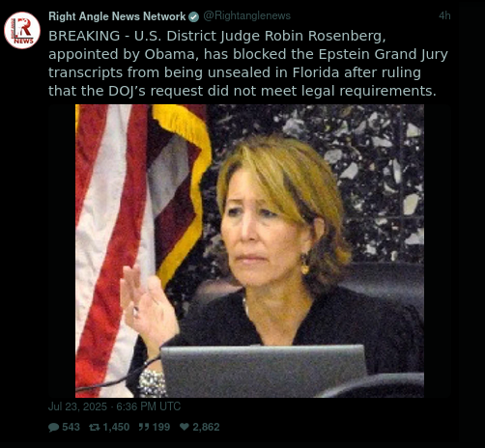
Task: Click the blue verified checkmark badge
Action: pyautogui.click(x=193, y=16)
